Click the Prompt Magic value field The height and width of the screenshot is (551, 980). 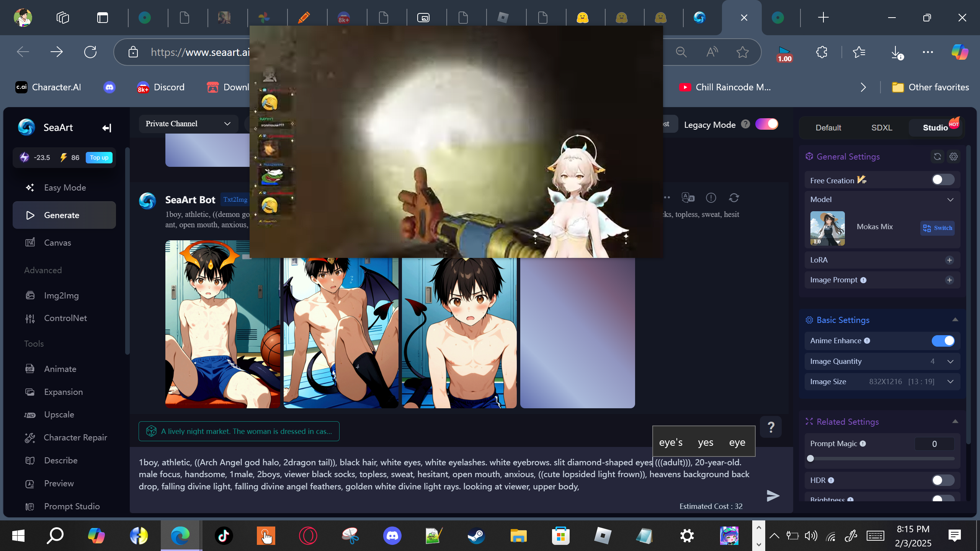[934, 444]
